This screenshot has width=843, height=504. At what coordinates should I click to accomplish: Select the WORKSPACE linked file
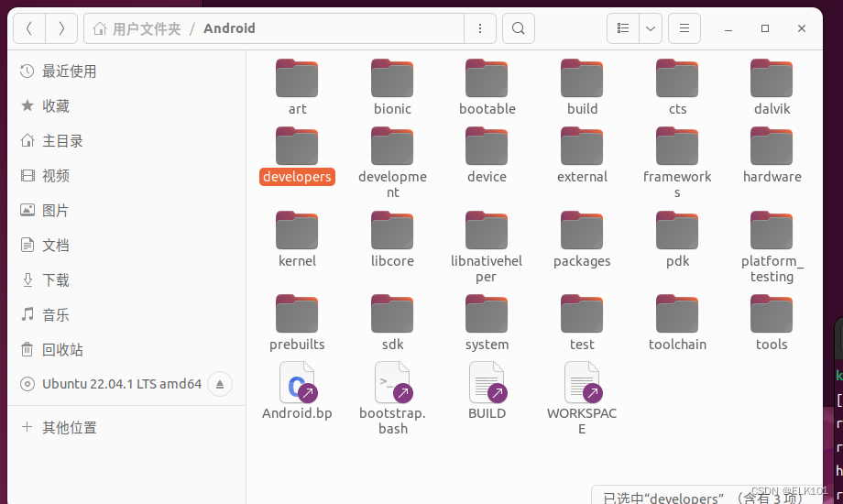tap(582, 399)
